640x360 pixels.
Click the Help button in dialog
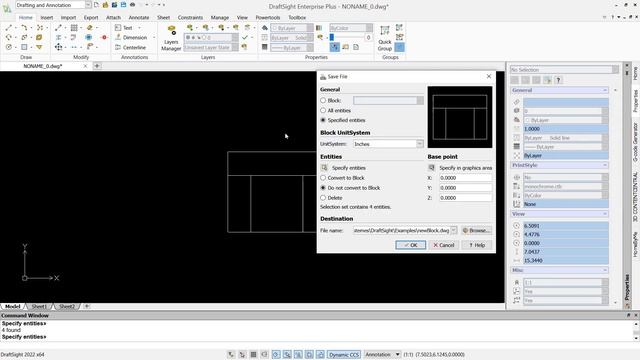click(x=477, y=245)
